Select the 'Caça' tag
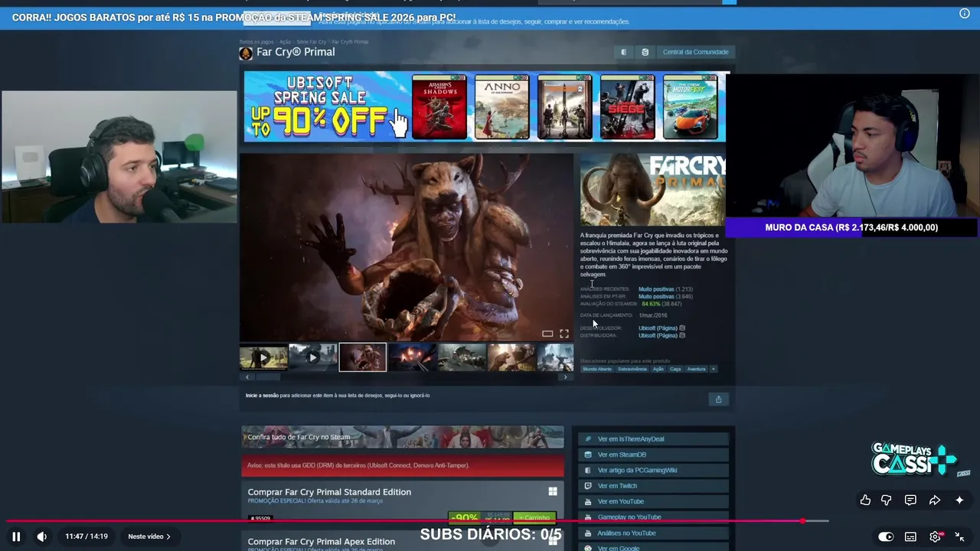 tap(675, 369)
